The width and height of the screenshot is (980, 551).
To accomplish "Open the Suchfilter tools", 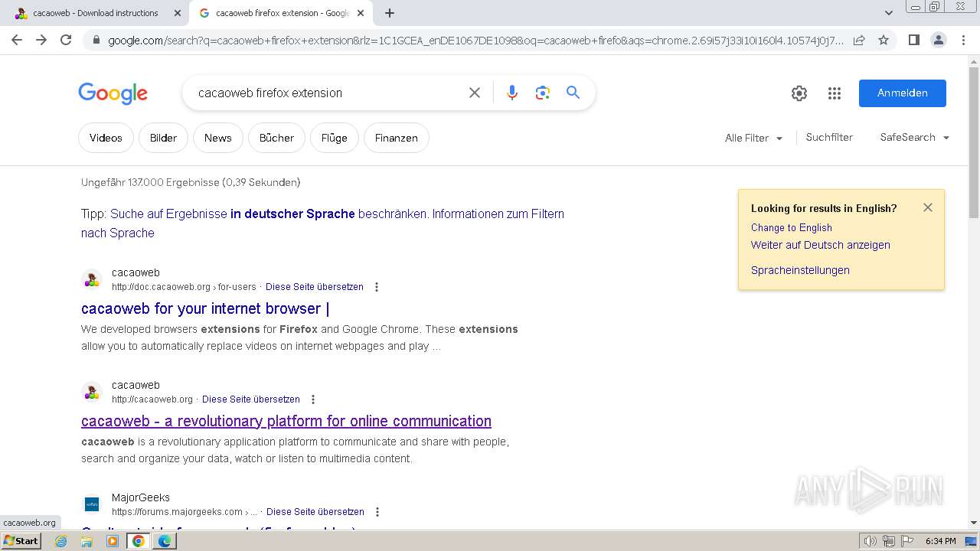I will point(829,137).
